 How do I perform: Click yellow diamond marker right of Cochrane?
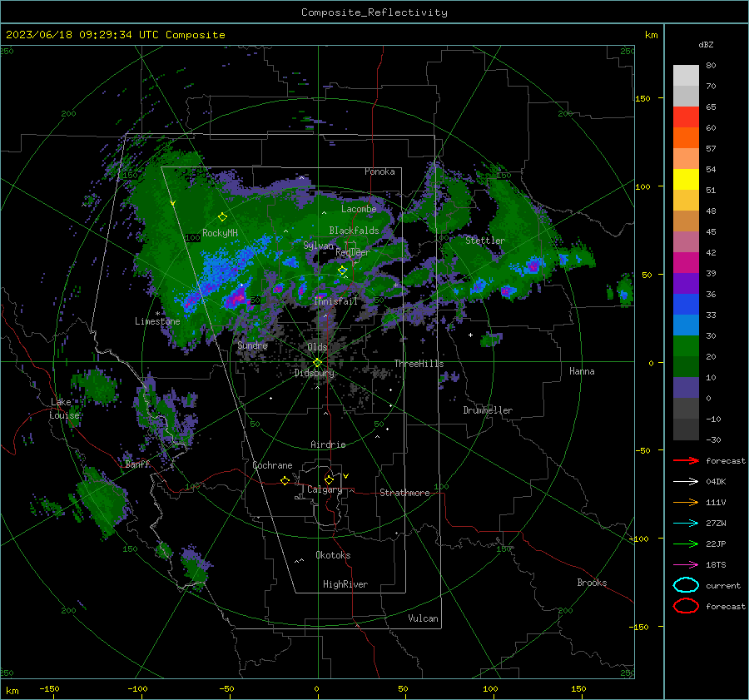pyautogui.click(x=285, y=480)
